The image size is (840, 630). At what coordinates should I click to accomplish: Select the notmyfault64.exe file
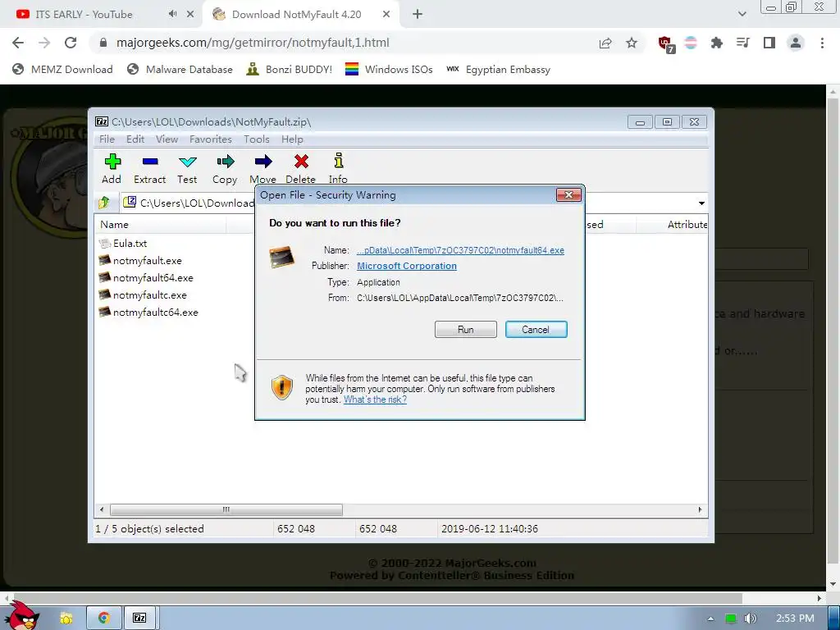[146, 277]
